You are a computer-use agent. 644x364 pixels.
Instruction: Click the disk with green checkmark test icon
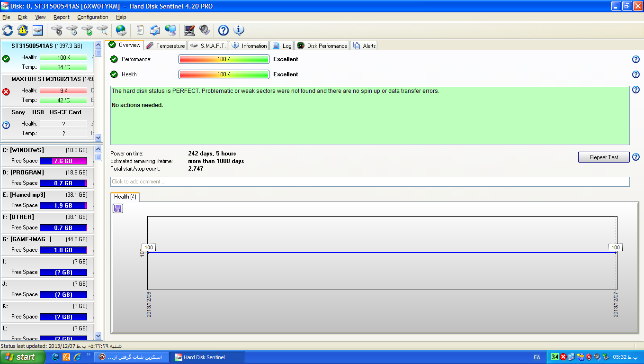87,30
